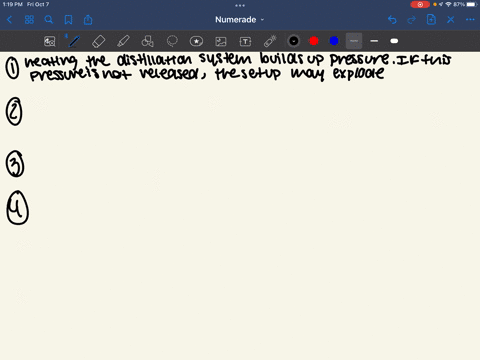The image size is (480, 360).
Task: Undo the last stroke
Action: tap(392, 20)
